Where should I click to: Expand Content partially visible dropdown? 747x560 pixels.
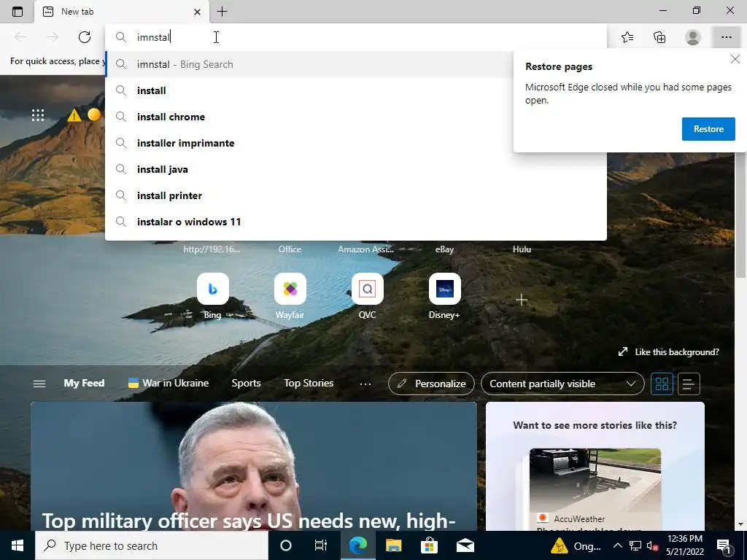[562, 384]
